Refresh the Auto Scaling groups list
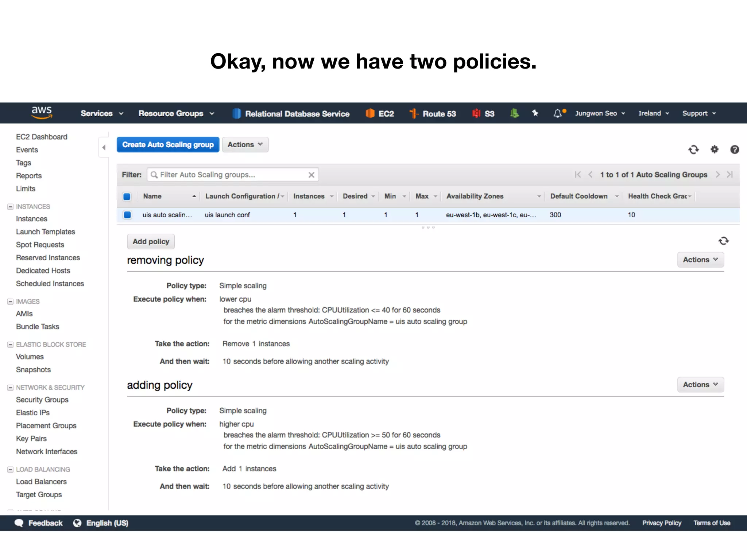The height and width of the screenshot is (560, 747). (x=693, y=149)
